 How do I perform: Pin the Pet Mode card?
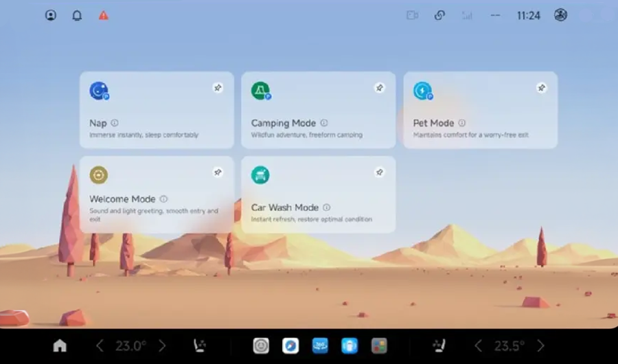click(x=542, y=88)
